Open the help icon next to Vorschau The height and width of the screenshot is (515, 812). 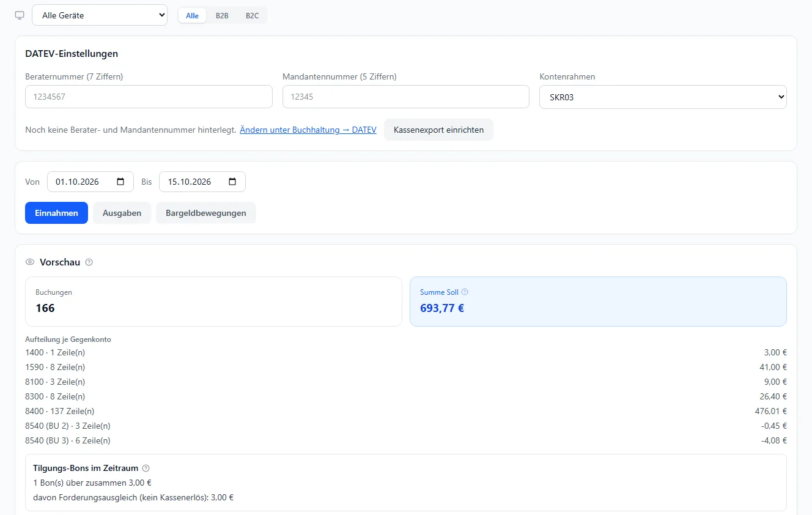(89, 262)
